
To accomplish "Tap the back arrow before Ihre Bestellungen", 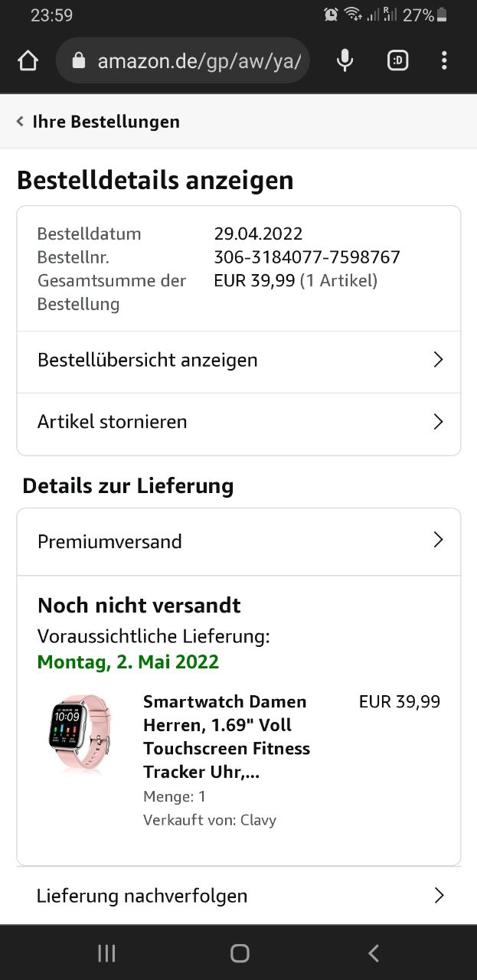I will coord(20,122).
